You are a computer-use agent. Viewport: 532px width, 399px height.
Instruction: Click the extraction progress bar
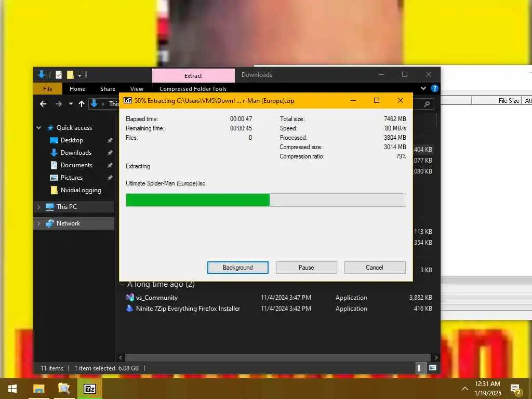point(265,200)
